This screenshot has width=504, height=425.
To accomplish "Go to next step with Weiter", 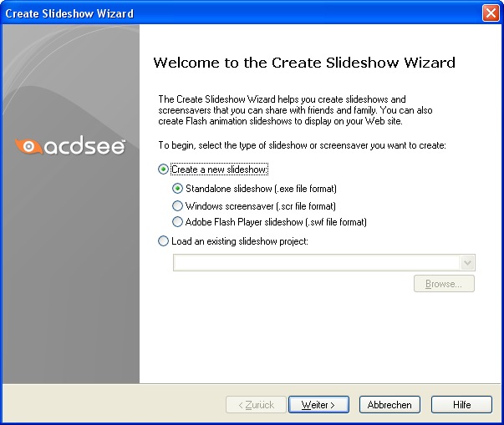I will 318,405.
